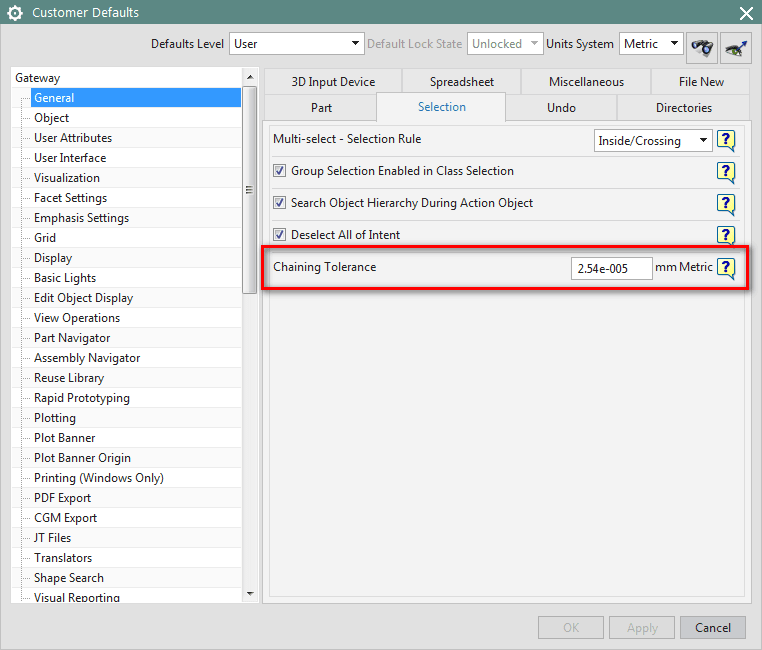
Task: Select User Interface in the tree
Action: coord(70,157)
